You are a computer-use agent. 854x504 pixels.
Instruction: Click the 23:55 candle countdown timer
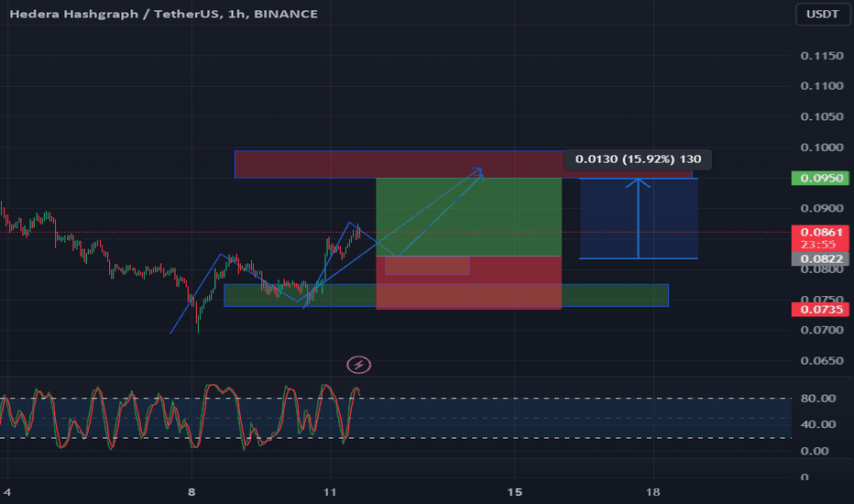point(818,244)
